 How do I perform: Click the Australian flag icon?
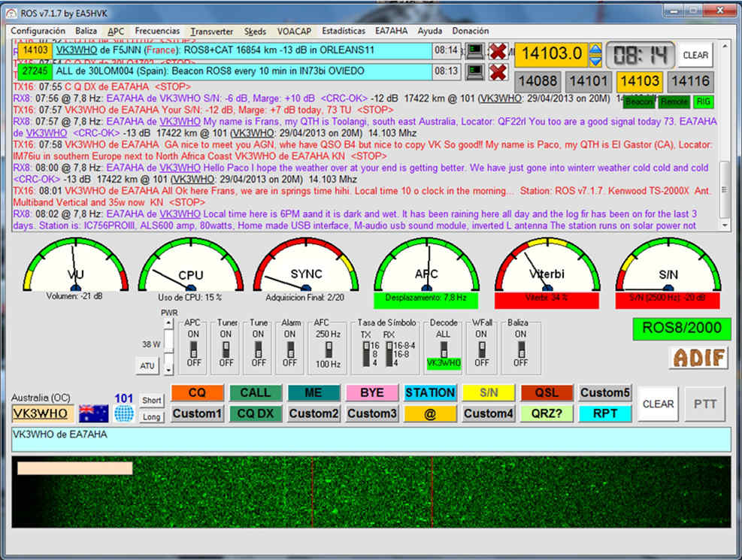tap(93, 413)
